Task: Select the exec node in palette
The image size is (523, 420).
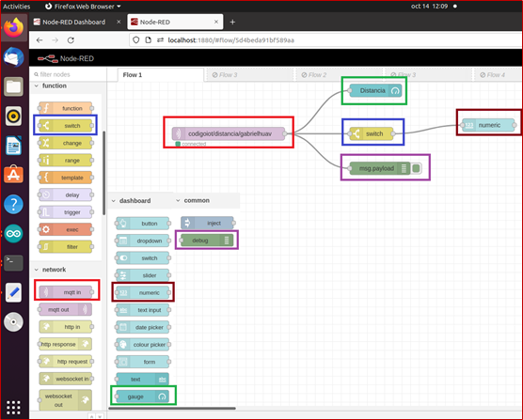Action: [x=66, y=229]
